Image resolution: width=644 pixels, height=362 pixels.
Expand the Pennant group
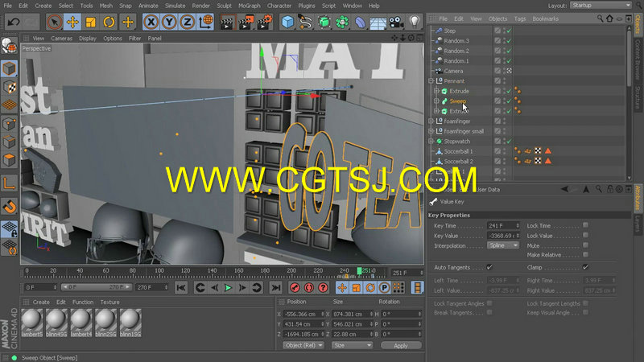pyautogui.click(x=431, y=81)
